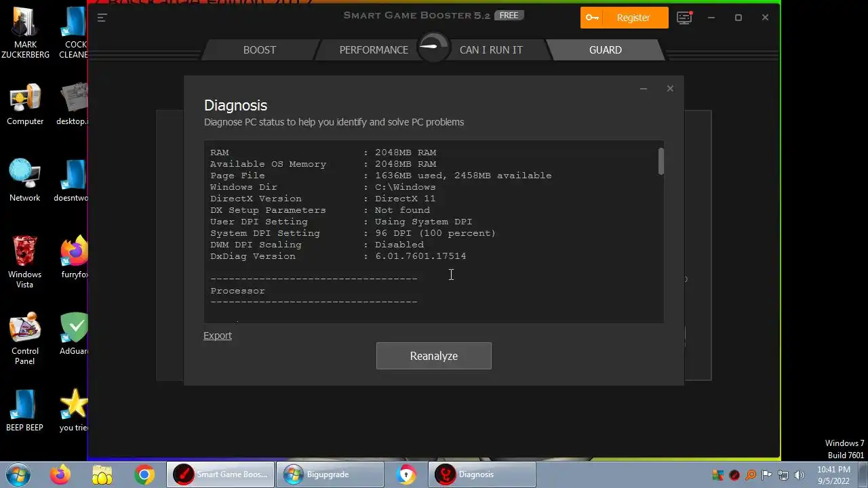This screenshot has width=868, height=488.
Task: Switch to the CAN I RUN IT tab
Action: [x=491, y=50]
